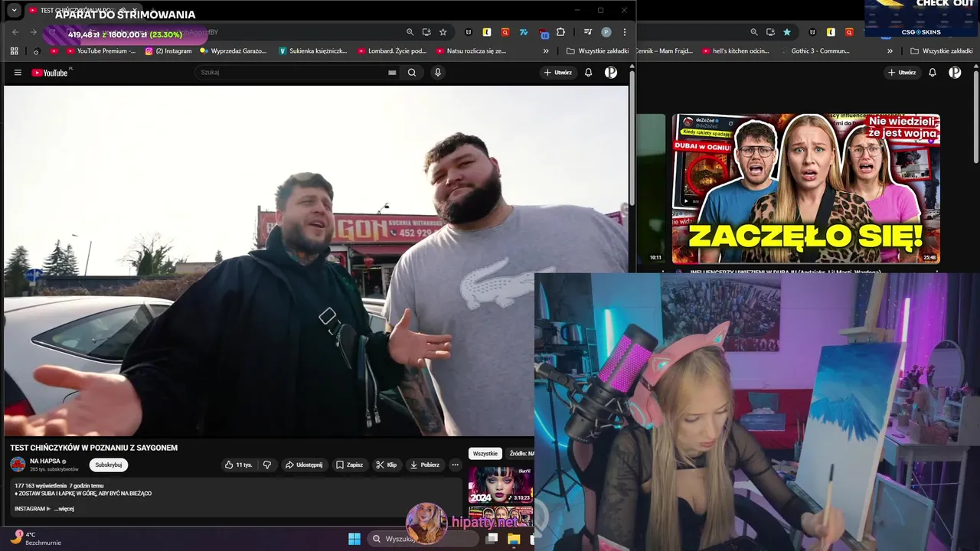This screenshot has width=980, height=551.
Task: Open the YouTube guide hamburger menu
Action: [18, 73]
